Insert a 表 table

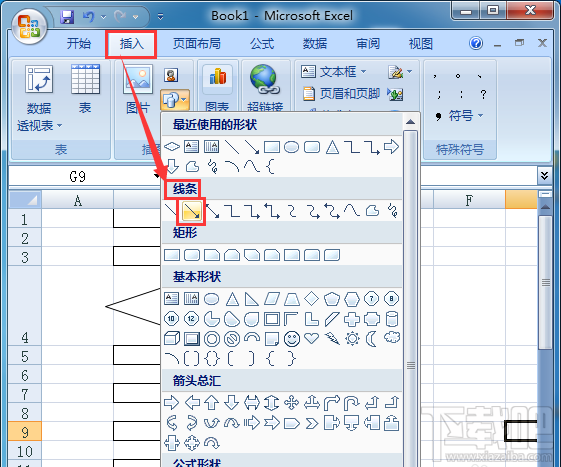(85, 89)
